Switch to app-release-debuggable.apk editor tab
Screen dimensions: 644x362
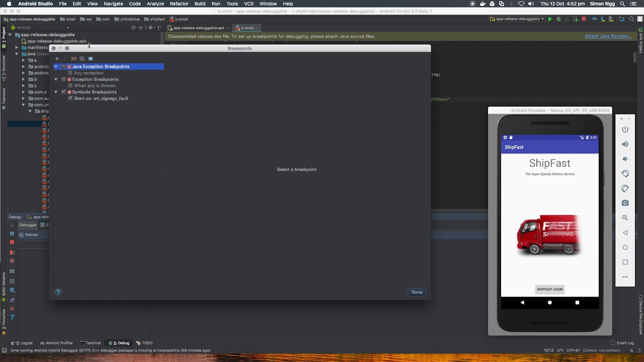click(199, 28)
